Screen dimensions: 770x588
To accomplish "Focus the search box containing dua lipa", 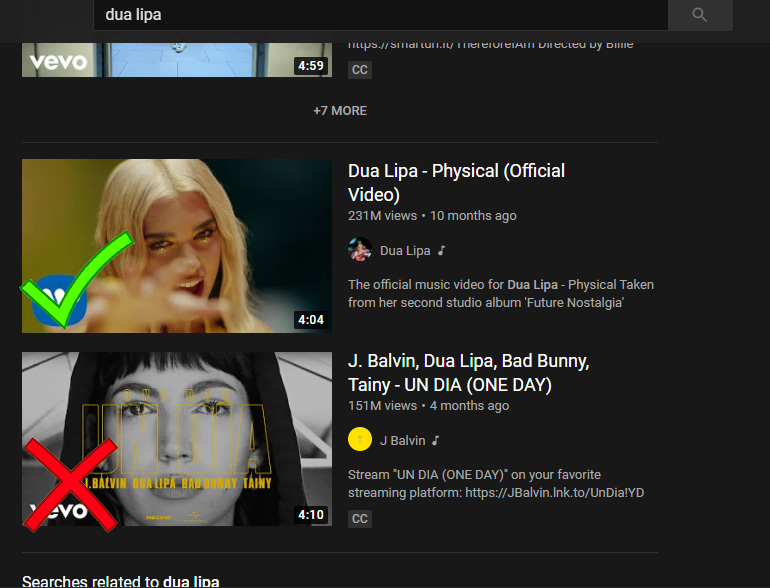I will click(x=380, y=15).
